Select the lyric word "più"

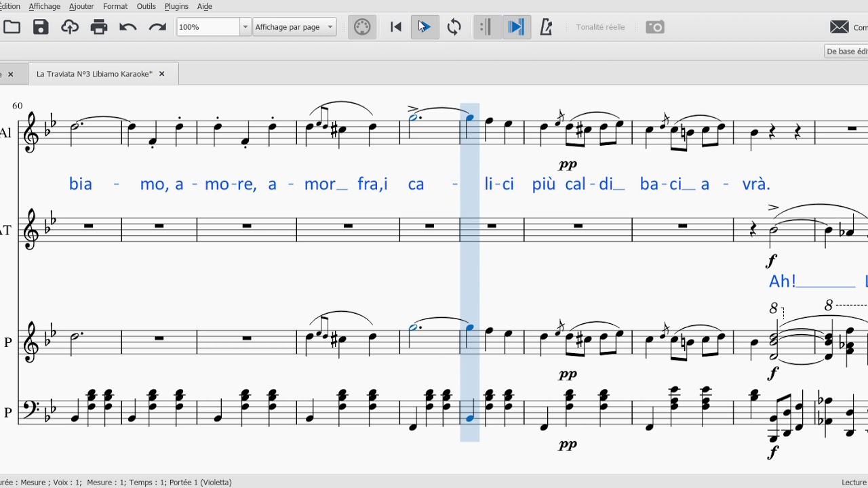[545, 184]
